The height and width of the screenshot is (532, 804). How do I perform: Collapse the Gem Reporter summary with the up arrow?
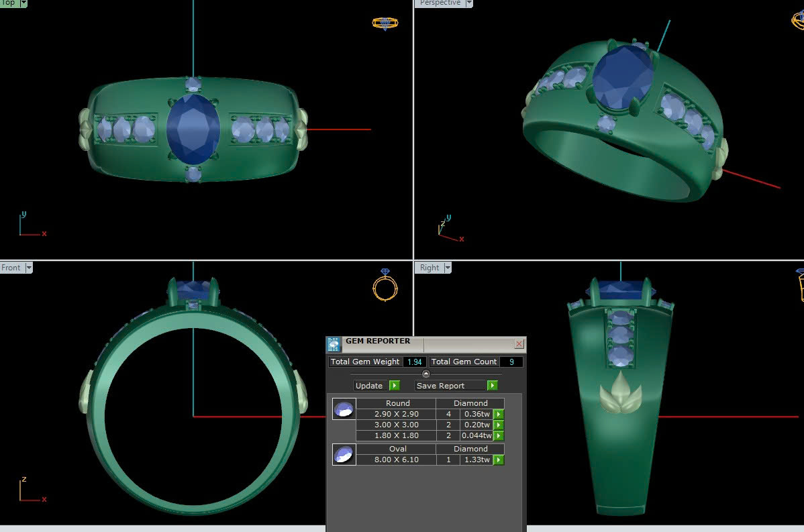[x=425, y=374]
